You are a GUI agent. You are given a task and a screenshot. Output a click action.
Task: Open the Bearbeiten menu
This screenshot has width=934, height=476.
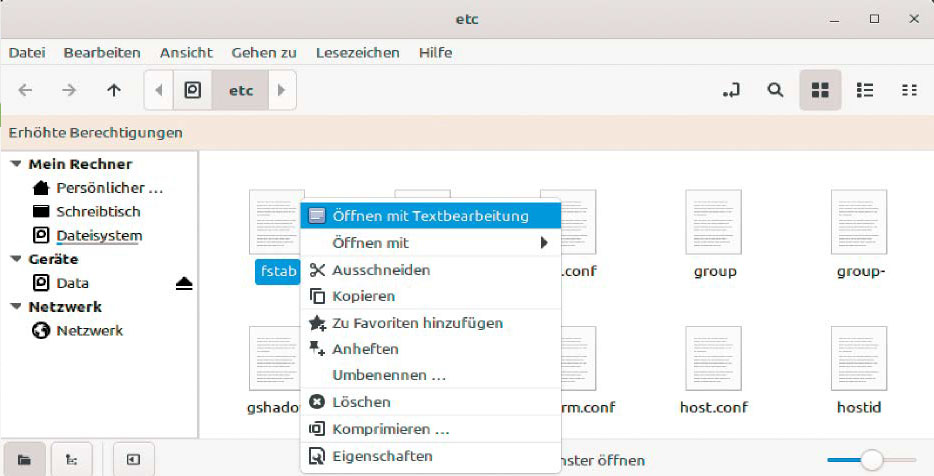(x=102, y=52)
